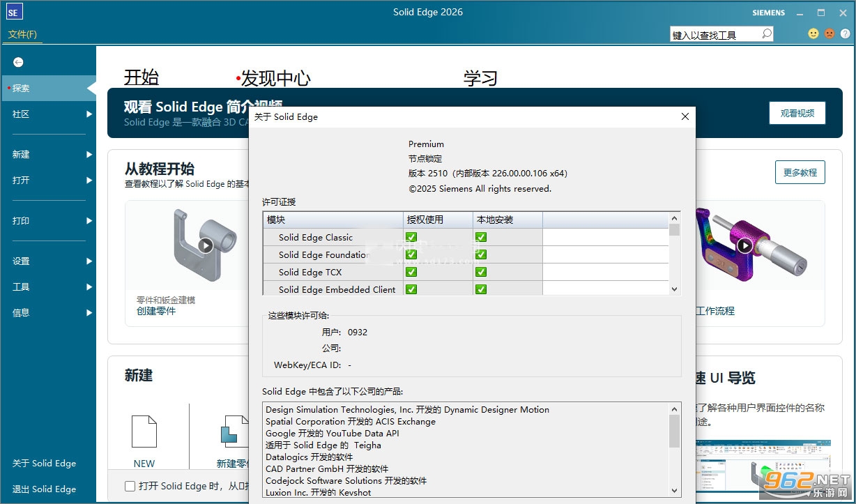856x504 pixels.
Task: Select the Luxion Inc. Keyshot line
Action: tap(319, 492)
